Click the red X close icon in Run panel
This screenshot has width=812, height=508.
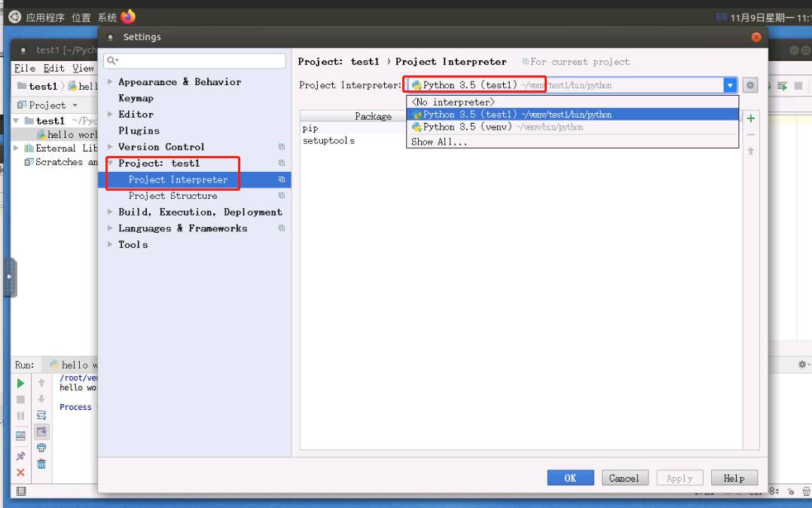coord(21,473)
